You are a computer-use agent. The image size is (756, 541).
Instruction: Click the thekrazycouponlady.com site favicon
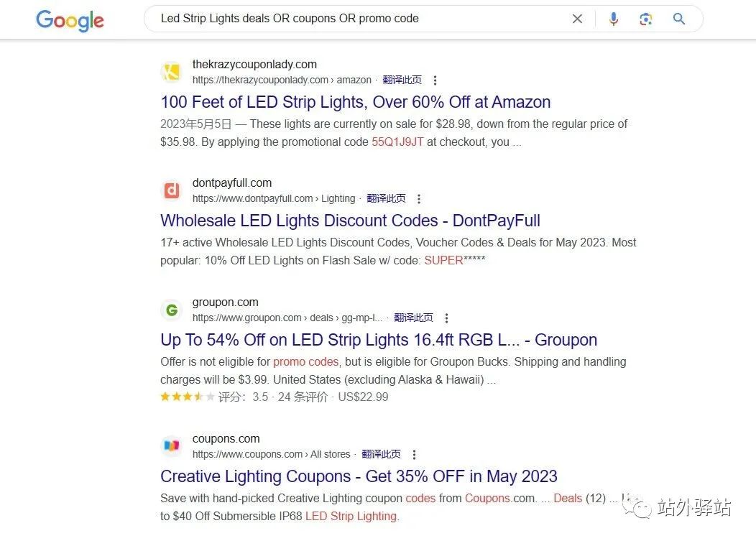pos(172,72)
